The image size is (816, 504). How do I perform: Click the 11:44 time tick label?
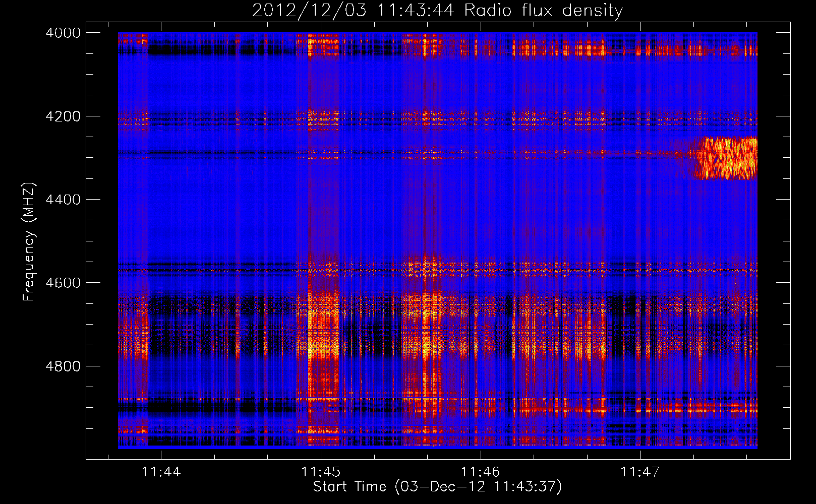(x=161, y=472)
